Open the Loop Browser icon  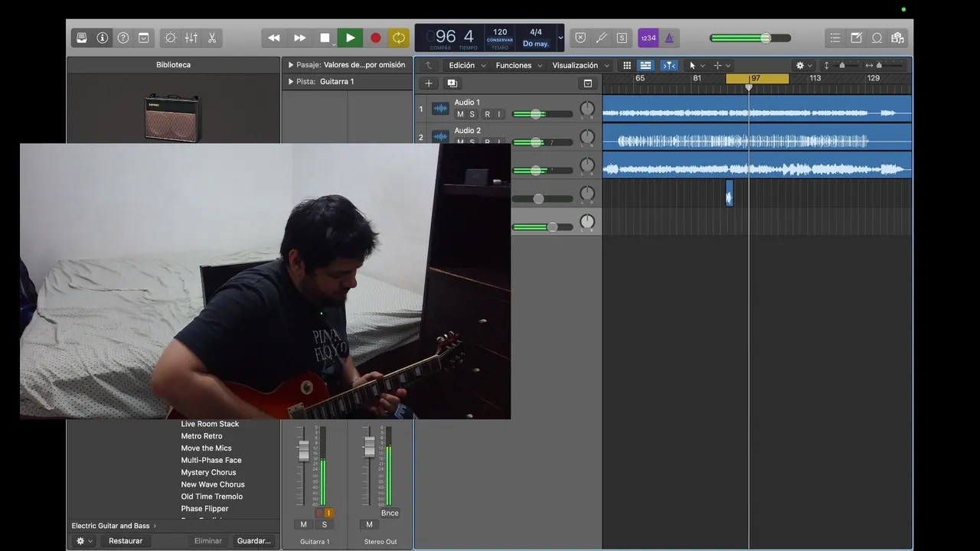click(877, 37)
